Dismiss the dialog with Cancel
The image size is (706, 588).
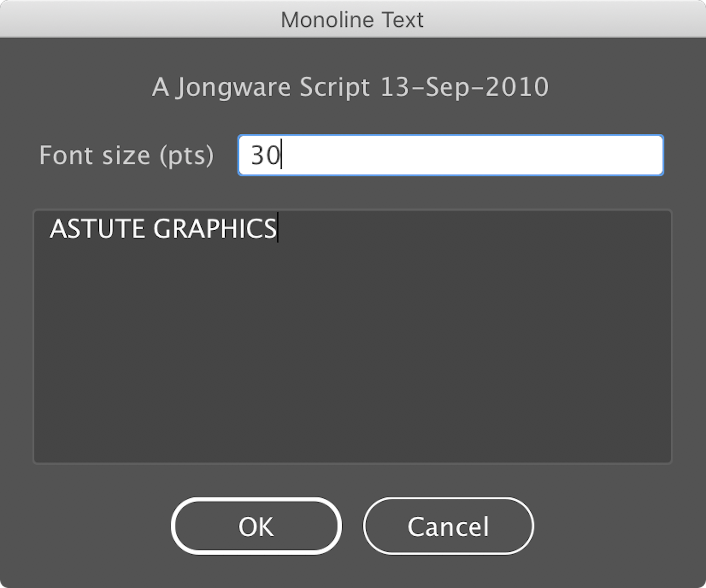pos(449,526)
